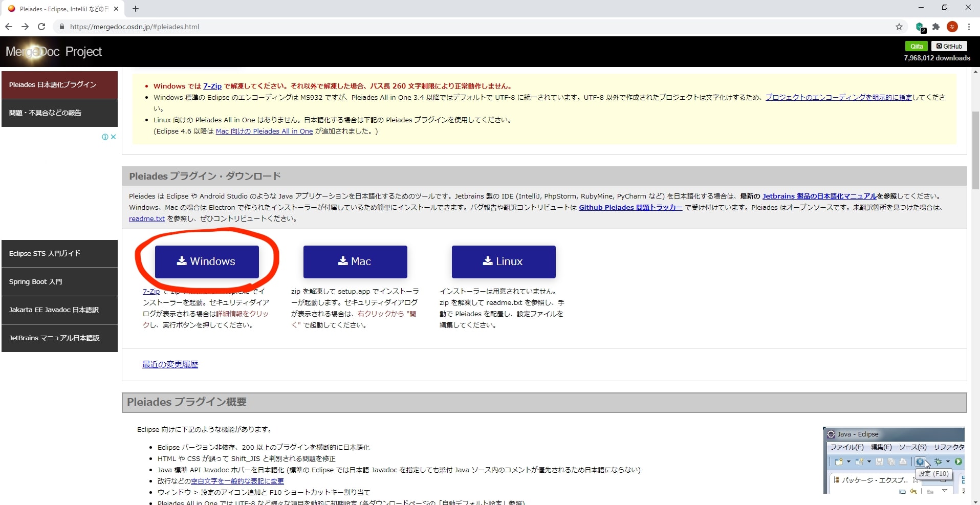Click the browser forward arrow

pyautogui.click(x=25, y=27)
